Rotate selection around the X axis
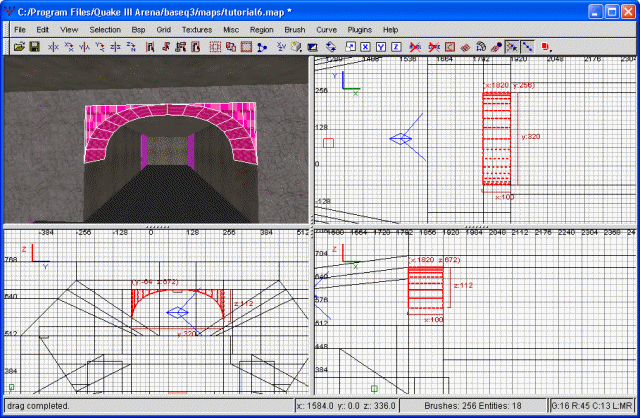The width and height of the screenshot is (640, 418). coord(69,47)
